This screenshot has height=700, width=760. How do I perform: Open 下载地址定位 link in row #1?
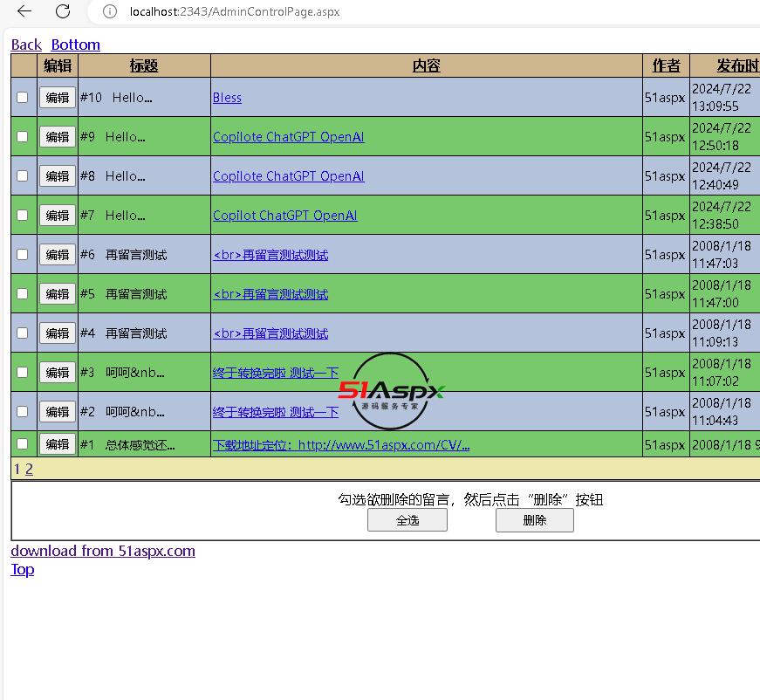(341, 444)
